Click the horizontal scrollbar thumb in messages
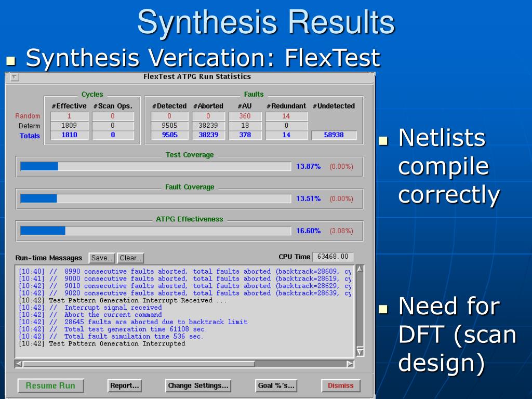 pyautogui.click(x=139, y=364)
